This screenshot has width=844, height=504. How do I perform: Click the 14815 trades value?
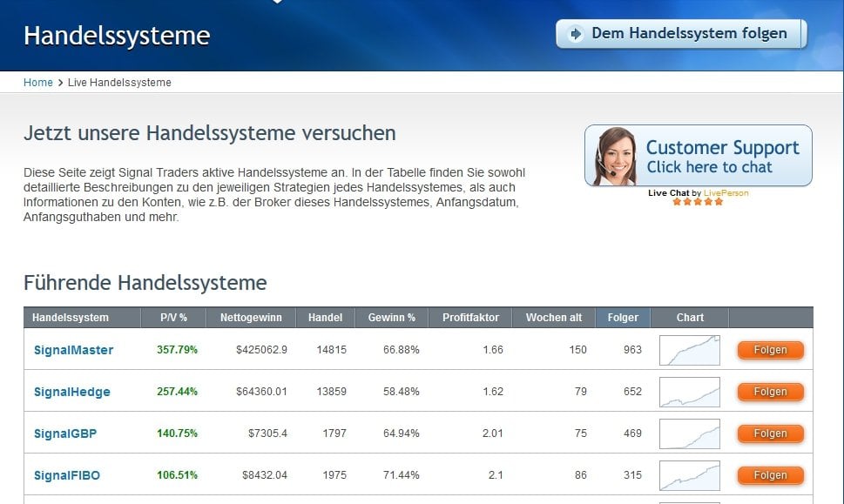(332, 350)
